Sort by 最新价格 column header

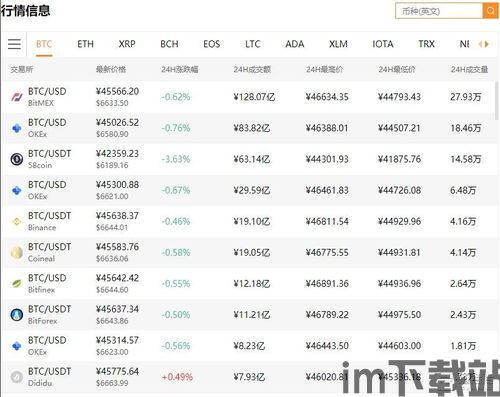click(x=111, y=69)
